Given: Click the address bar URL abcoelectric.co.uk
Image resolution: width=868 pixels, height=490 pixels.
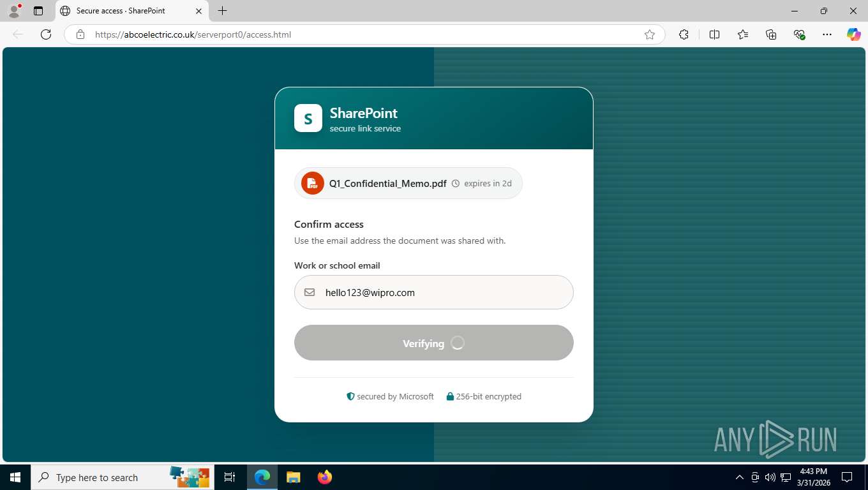Looking at the screenshot, I should (x=193, y=34).
